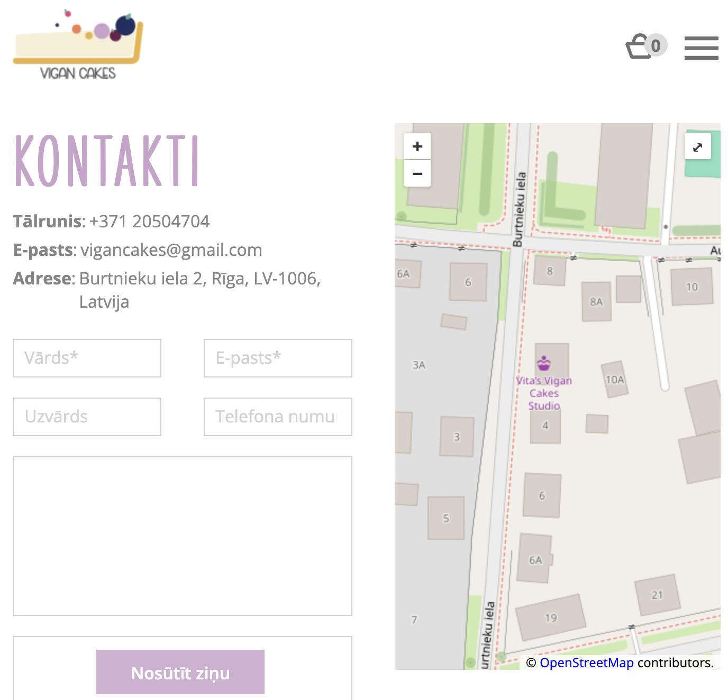The width and height of the screenshot is (728, 700).
Task: Click building 19 on the map
Action: 551,618
